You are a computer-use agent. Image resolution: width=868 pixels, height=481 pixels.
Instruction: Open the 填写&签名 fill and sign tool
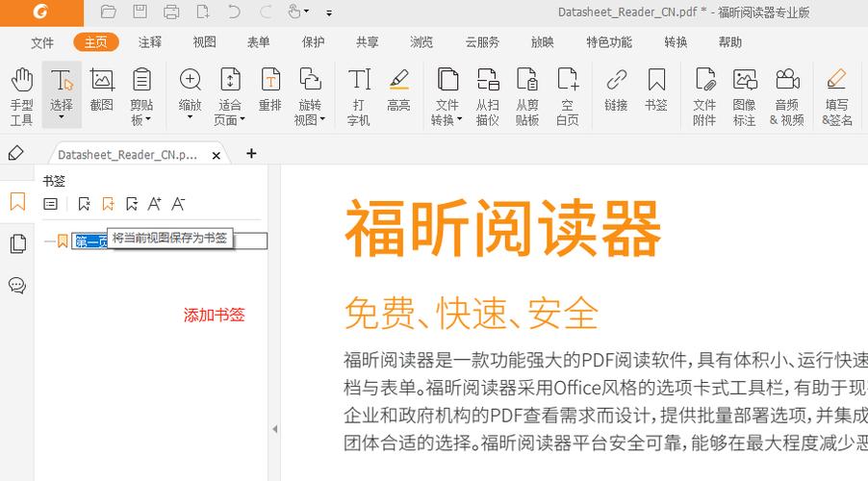[836, 96]
